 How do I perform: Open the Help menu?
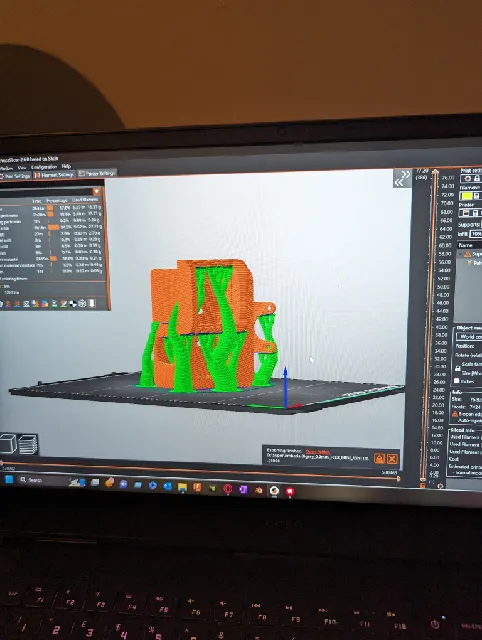click(66, 167)
